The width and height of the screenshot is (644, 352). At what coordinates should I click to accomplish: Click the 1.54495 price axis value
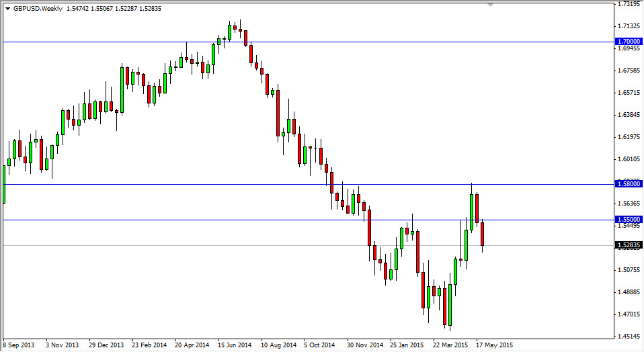(629, 226)
